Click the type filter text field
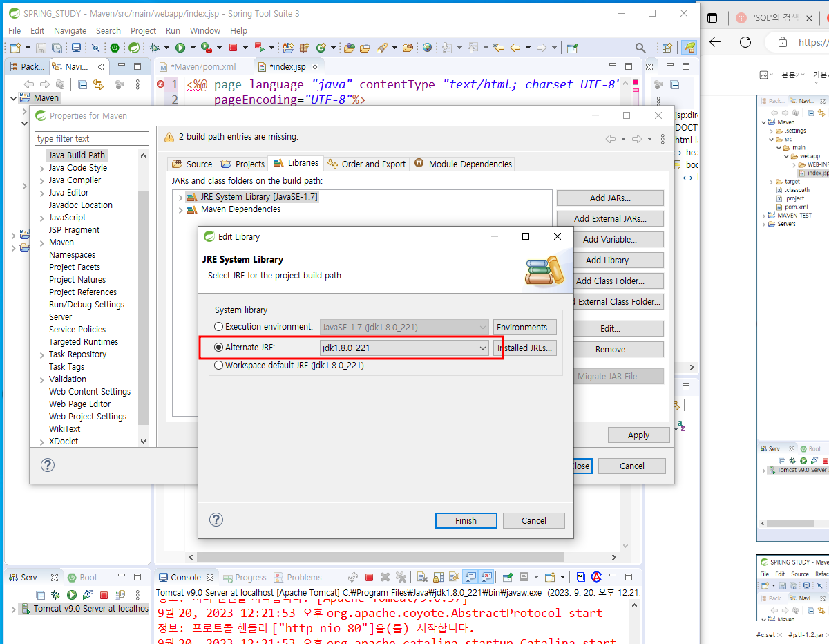Screen dimensions: 829x644 [x=92, y=138]
